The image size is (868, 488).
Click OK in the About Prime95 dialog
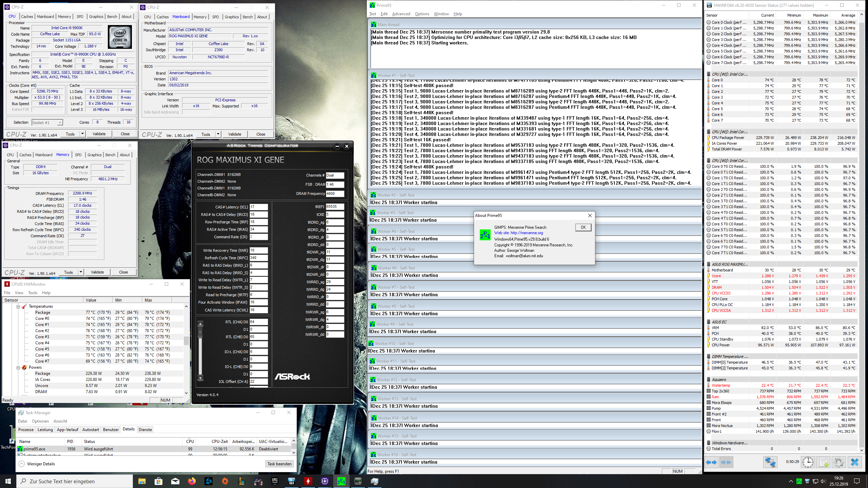point(583,227)
